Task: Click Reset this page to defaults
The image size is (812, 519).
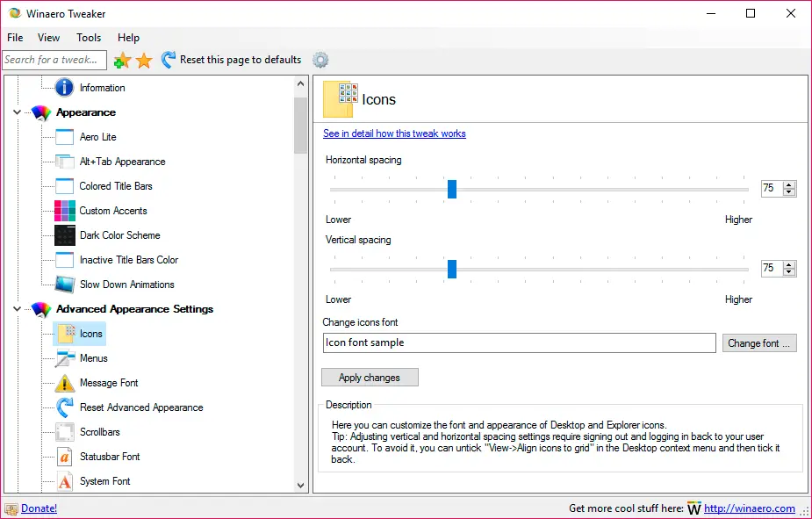Action: click(x=241, y=60)
